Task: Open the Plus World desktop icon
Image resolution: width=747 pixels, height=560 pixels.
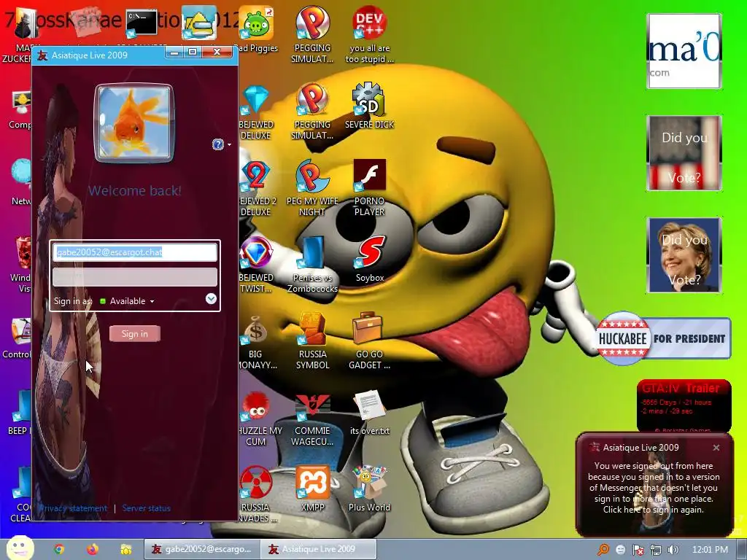Action: (369, 489)
